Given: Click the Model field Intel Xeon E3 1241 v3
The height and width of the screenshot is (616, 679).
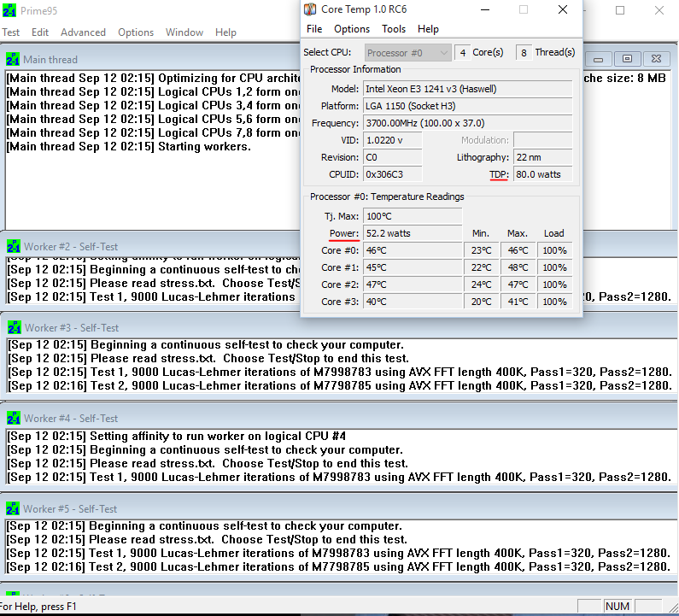Looking at the screenshot, I should coord(468,89).
